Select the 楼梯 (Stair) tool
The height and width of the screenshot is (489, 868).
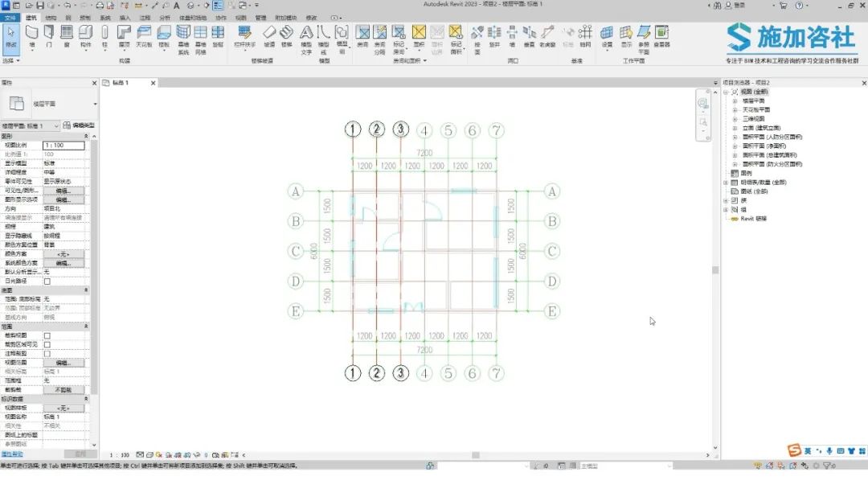coord(286,36)
